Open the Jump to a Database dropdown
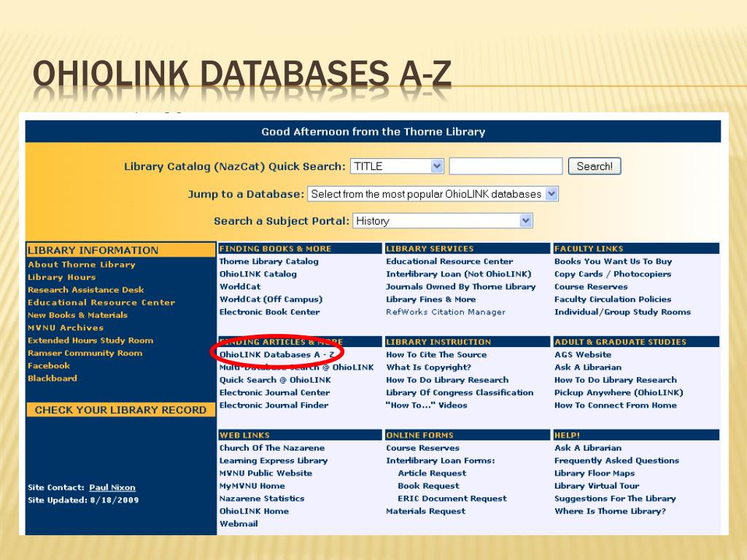The image size is (747, 560). tap(433, 194)
